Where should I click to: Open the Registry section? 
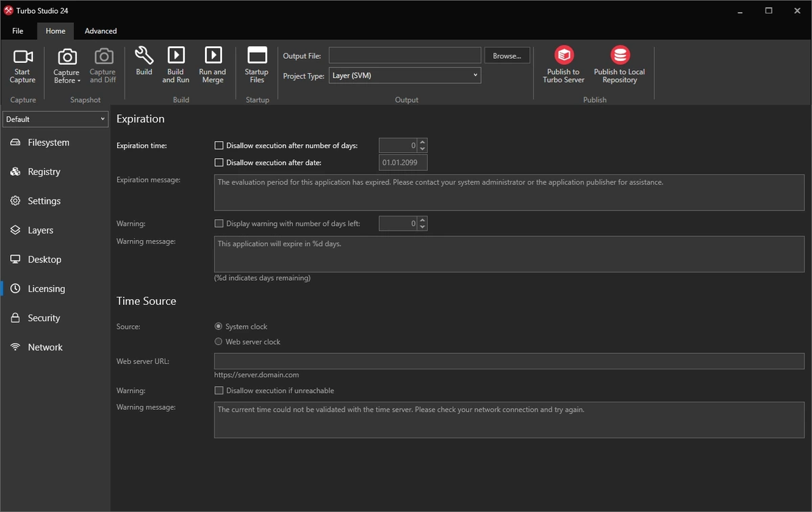click(x=55, y=172)
